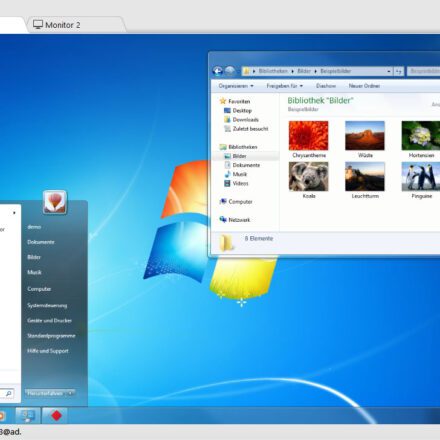Image resolution: width=440 pixels, height=440 pixels.
Task: Open Computer from the Start menu
Action: pyautogui.click(x=39, y=289)
